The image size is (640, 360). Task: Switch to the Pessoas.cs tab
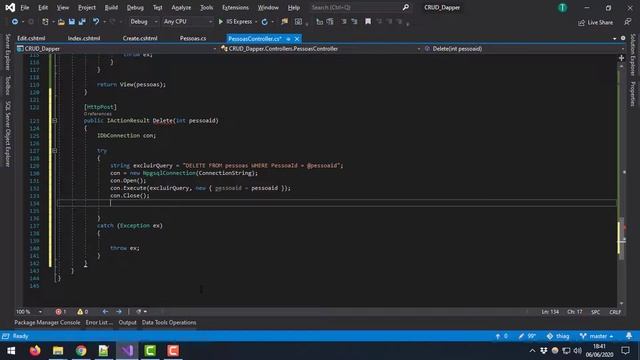pos(193,38)
